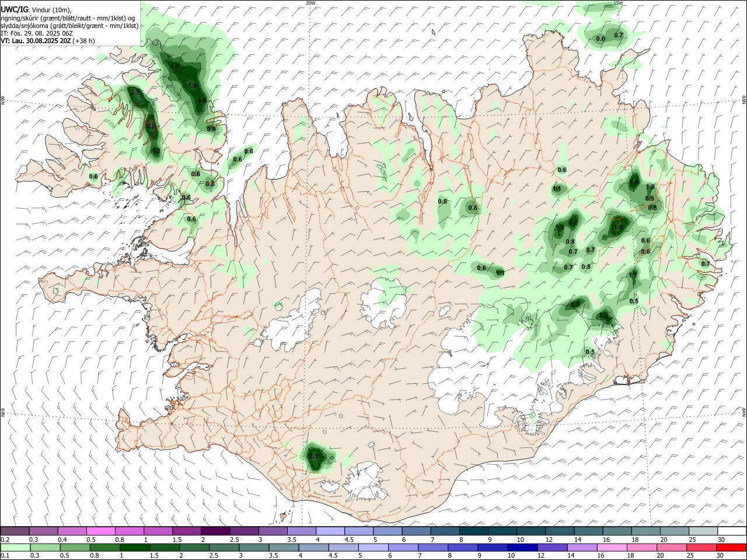
Task: Click the '4.5' label on the lower scale
Action: click(333, 556)
